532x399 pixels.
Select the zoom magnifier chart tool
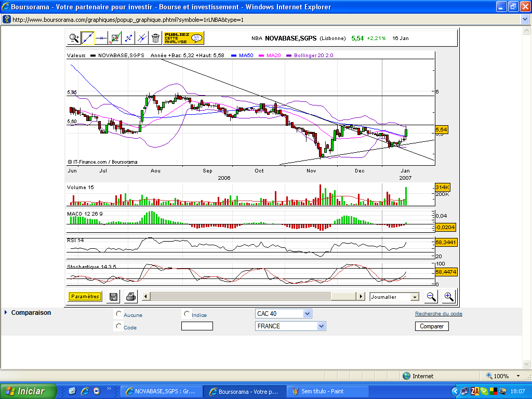(74, 38)
